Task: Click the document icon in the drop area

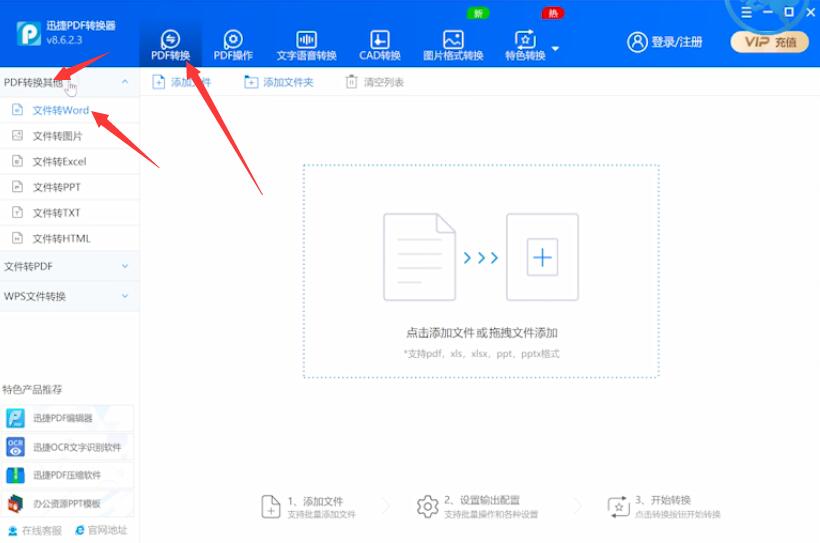Action: [x=419, y=257]
